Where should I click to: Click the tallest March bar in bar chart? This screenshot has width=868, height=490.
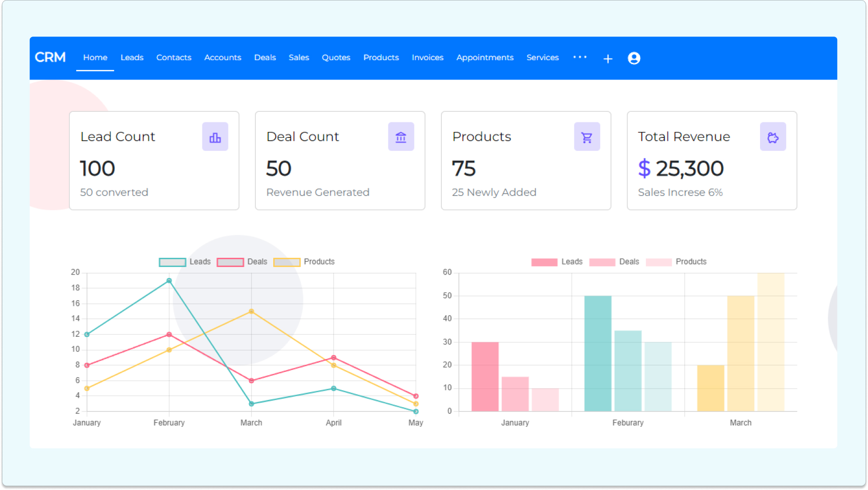pos(771,342)
